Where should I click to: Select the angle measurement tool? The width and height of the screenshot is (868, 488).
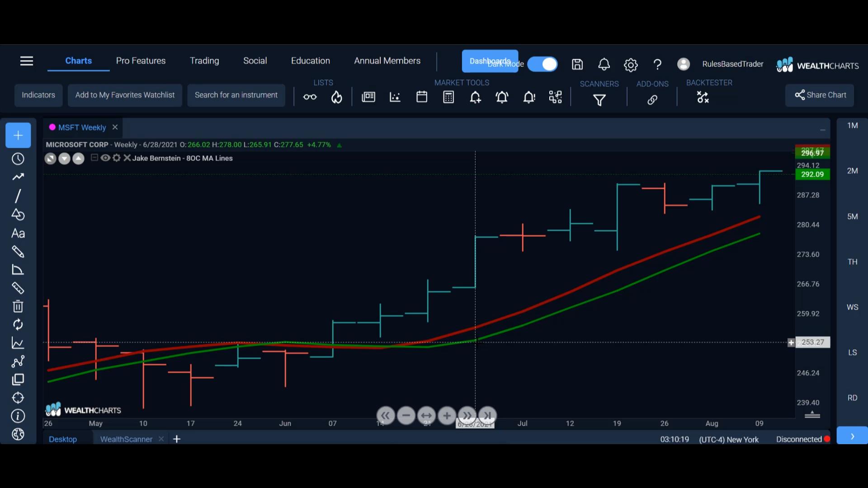click(18, 270)
